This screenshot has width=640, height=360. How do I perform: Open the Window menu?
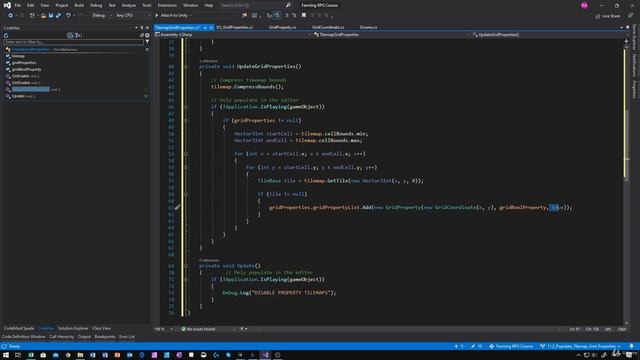(190, 5)
